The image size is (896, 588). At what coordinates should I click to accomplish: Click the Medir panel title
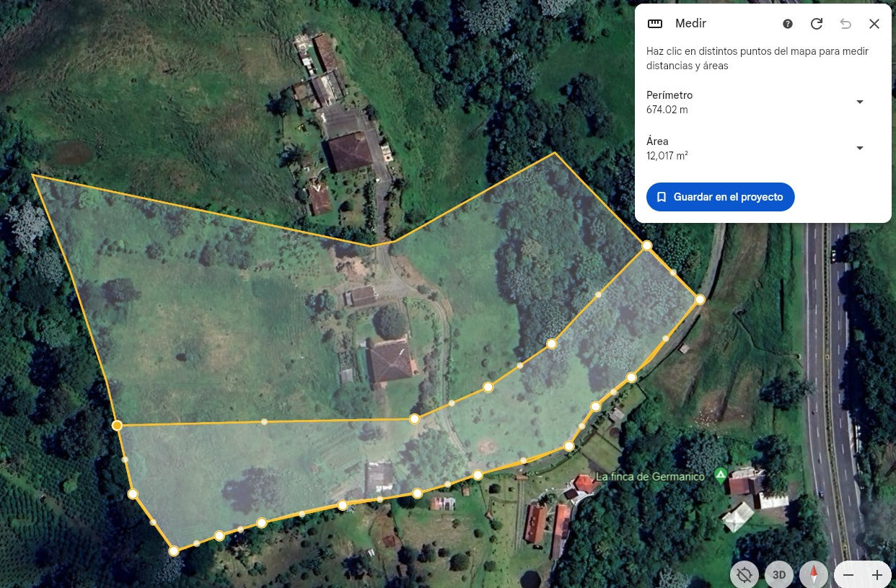(690, 24)
